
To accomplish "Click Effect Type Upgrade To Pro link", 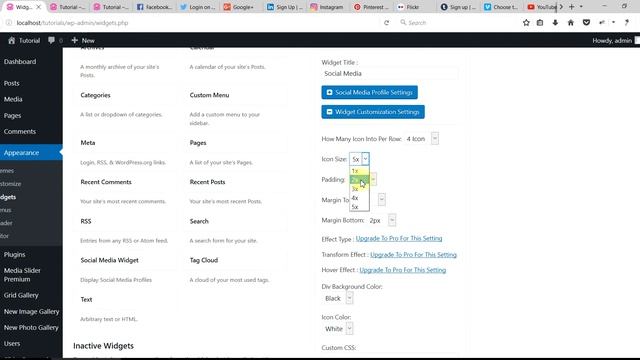I will [x=399, y=238].
